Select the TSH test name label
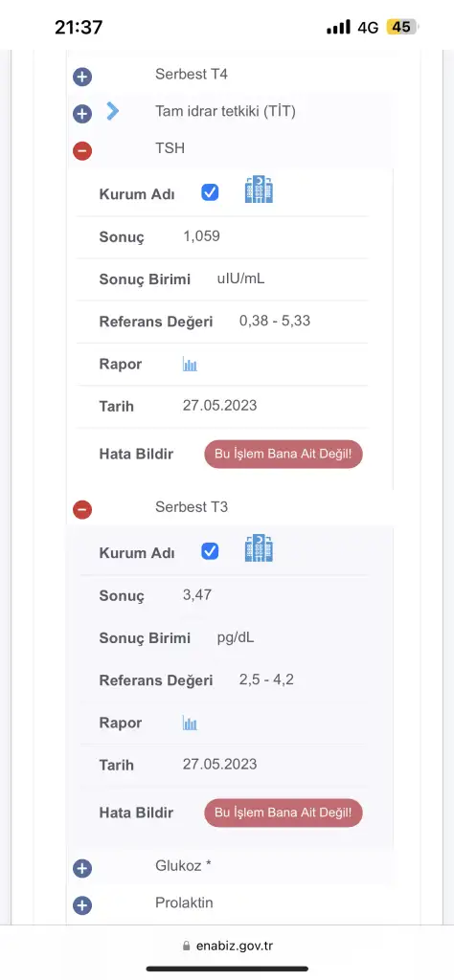The width and height of the screenshot is (454, 980). pyautogui.click(x=170, y=148)
